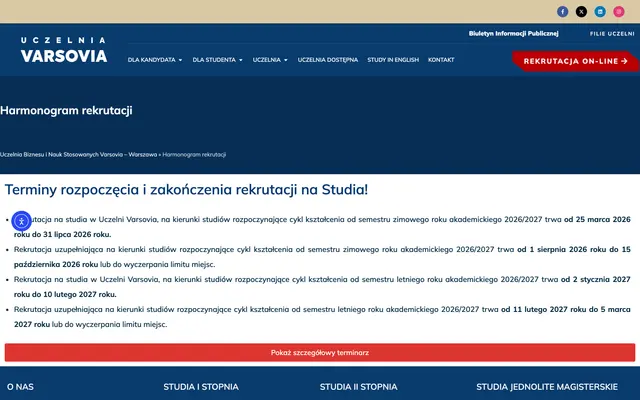Open the Instagram social icon
This screenshot has height=400, width=640.
point(619,11)
